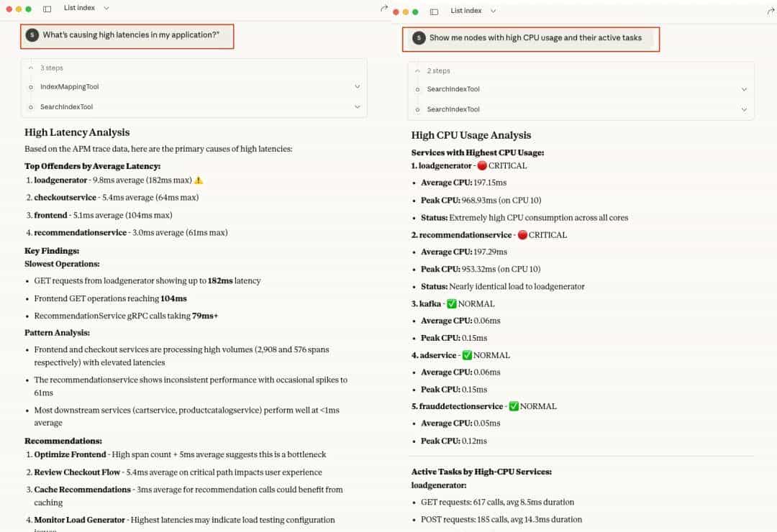
Task: Select the IndexMappingTool step label
Action: pos(69,87)
